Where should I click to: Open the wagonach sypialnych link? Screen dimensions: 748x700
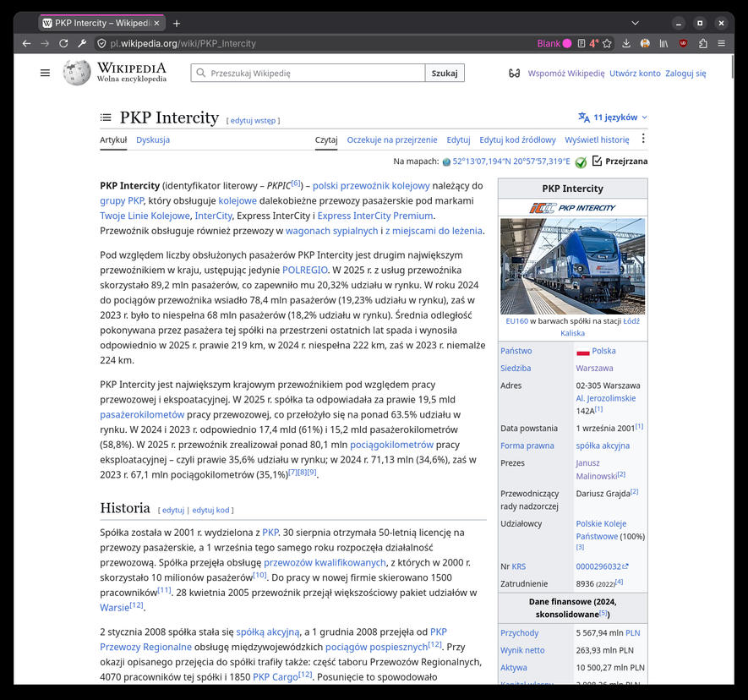[x=331, y=231]
